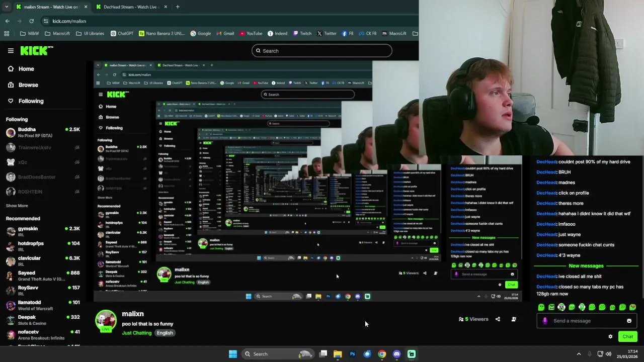644x362 pixels.
Task: Open the xQc channel in sidebar
Action: 43,162
